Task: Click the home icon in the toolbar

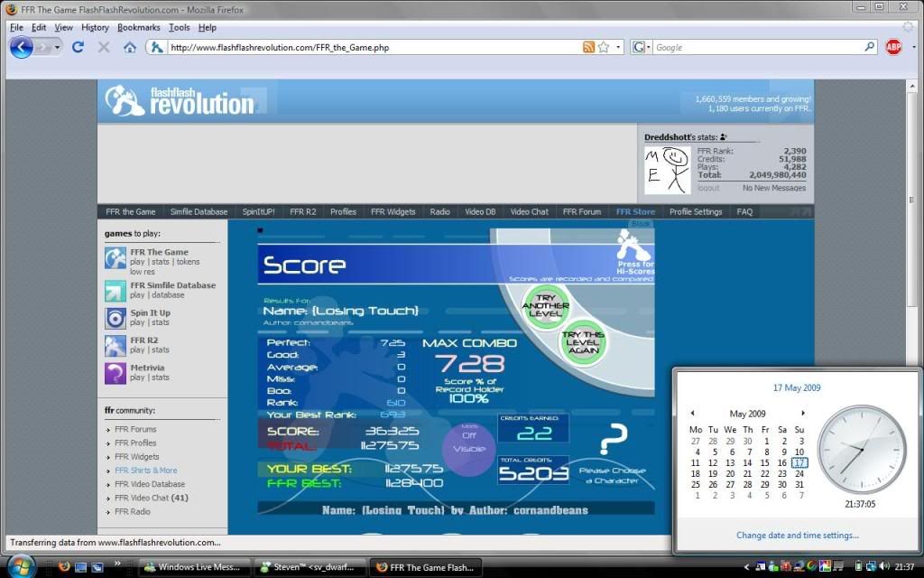Action: point(130,47)
